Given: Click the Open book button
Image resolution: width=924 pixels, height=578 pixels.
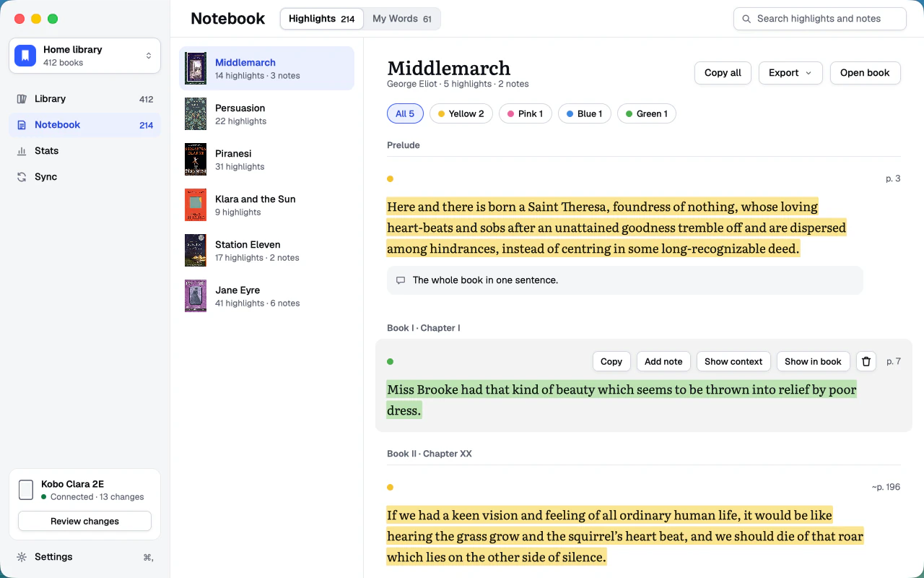Looking at the screenshot, I should click(x=865, y=73).
